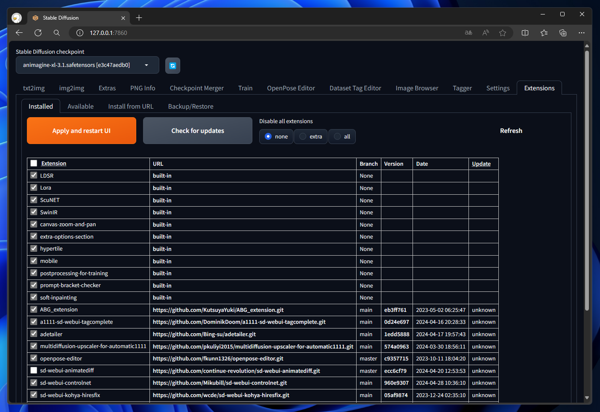Click the adetailer GitHub URL

(x=204, y=334)
